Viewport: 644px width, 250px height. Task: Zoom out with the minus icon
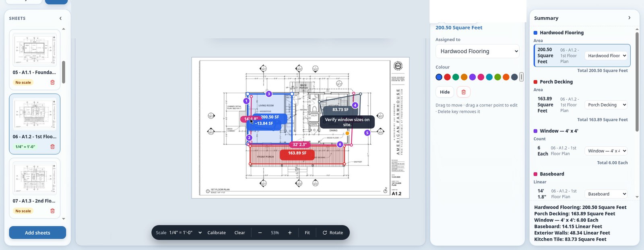[x=260, y=233]
